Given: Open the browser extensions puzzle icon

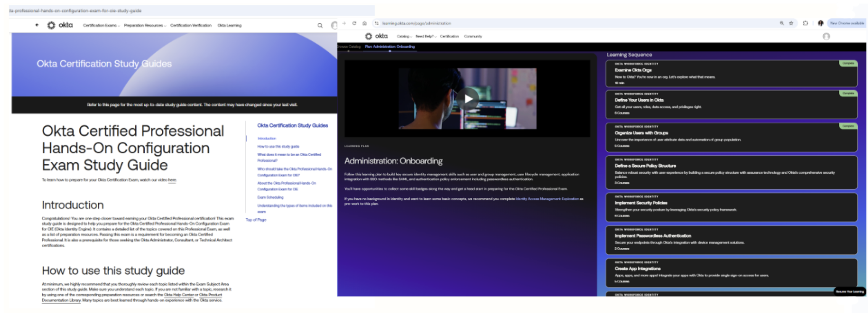Looking at the screenshot, I should [805, 23].
